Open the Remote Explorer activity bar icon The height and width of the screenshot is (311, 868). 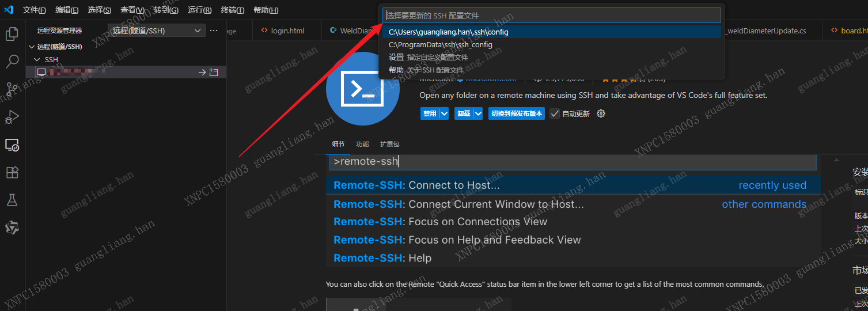click(12, 145)
